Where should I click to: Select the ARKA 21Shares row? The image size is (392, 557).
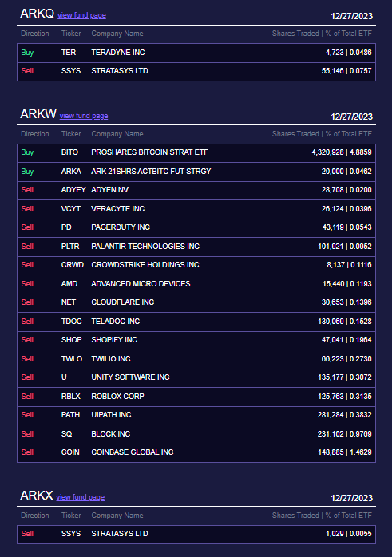[x=196, y=172]
